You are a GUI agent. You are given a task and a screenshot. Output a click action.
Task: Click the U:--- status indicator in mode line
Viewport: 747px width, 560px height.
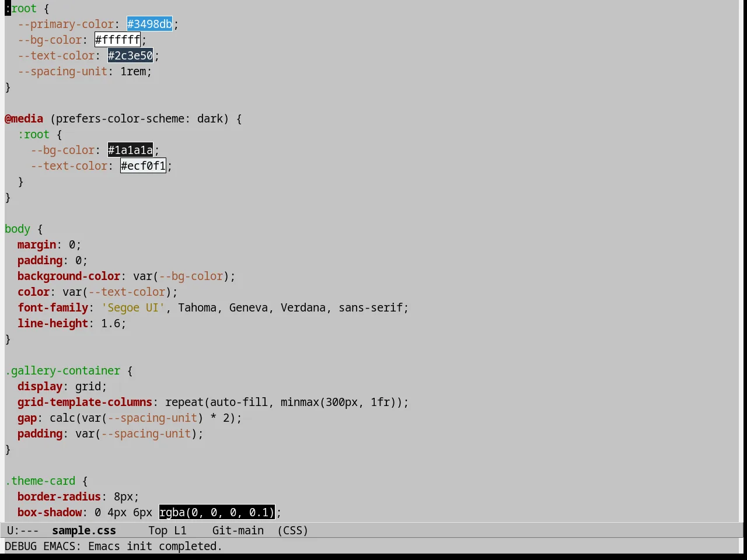(x=23, y=530)
